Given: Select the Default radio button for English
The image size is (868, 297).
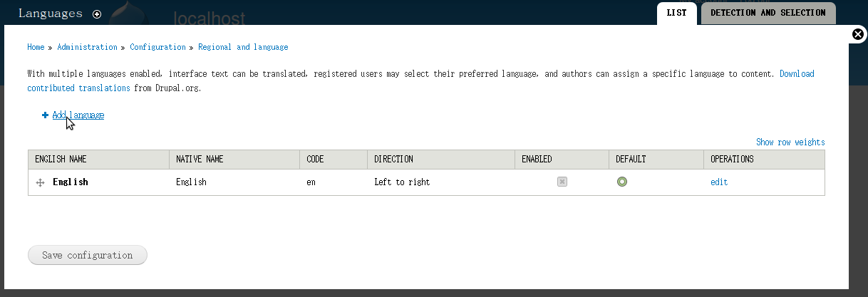Looking at the screenshot, I should 622,182.
